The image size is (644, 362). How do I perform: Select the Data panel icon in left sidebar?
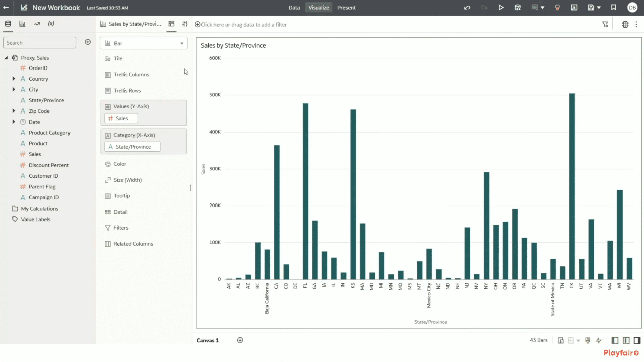coord(8,24)
